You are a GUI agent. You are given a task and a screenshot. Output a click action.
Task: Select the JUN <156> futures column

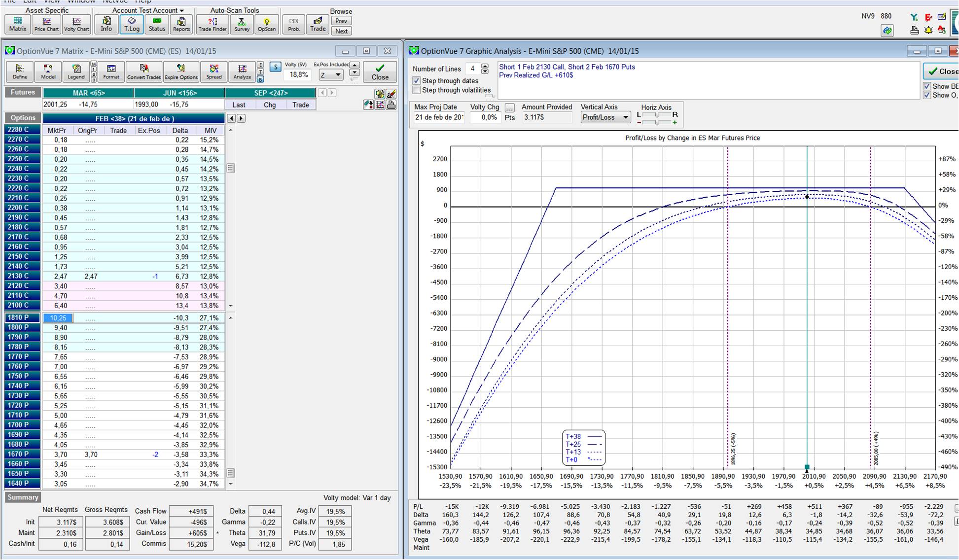(179, 93)
